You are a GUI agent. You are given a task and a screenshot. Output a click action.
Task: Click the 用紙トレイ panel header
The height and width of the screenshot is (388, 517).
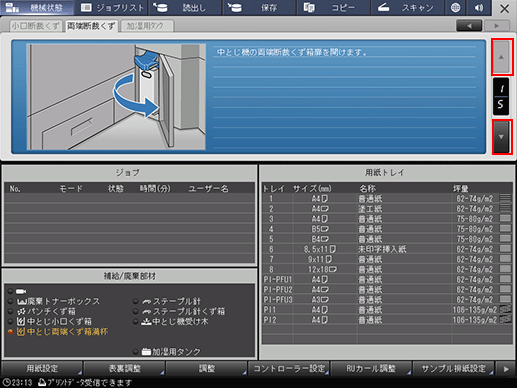tap(385, 173)
